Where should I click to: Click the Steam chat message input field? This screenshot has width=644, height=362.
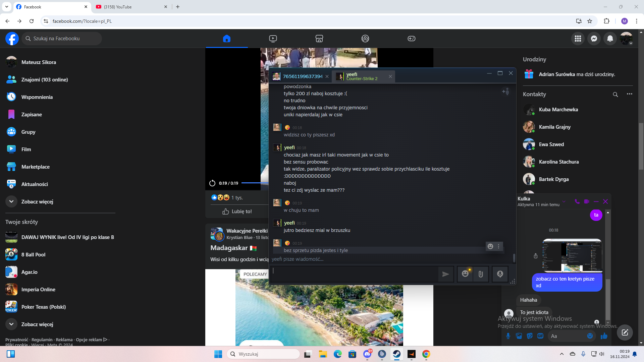[354, 274]
